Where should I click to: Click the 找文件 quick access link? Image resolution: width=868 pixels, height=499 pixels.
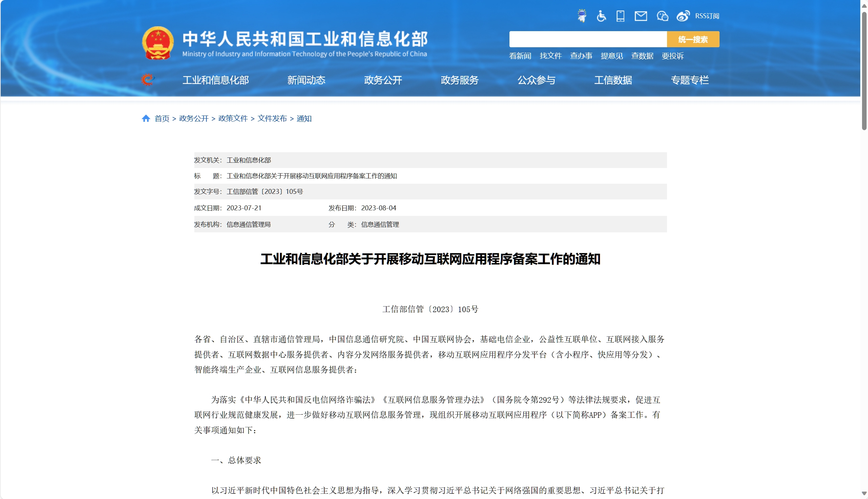tap(550, 56)
